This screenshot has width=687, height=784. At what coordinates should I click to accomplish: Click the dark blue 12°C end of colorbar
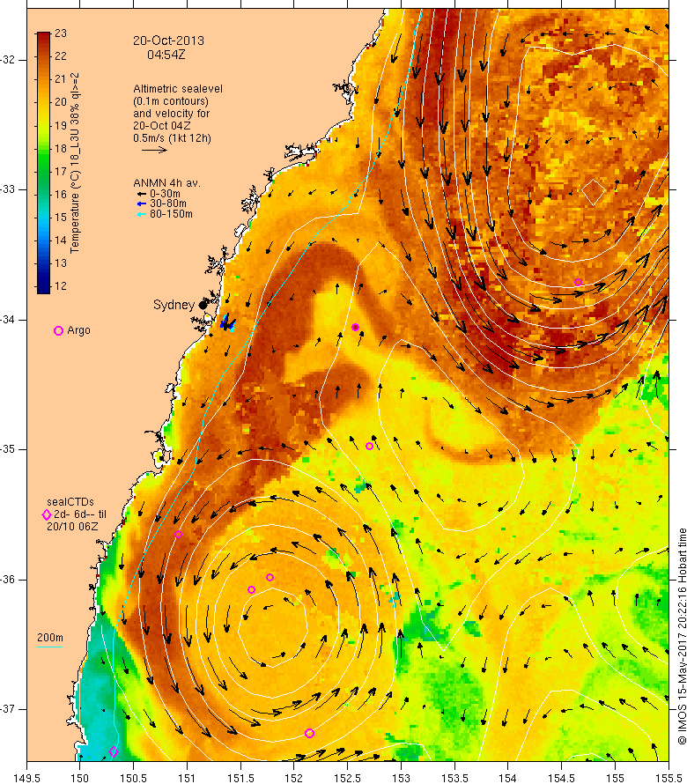point(43,289)
